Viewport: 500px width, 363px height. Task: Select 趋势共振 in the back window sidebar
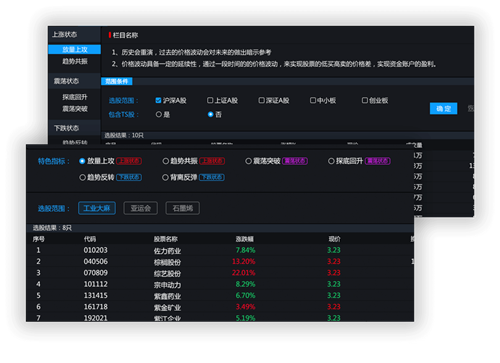[75, 61]
